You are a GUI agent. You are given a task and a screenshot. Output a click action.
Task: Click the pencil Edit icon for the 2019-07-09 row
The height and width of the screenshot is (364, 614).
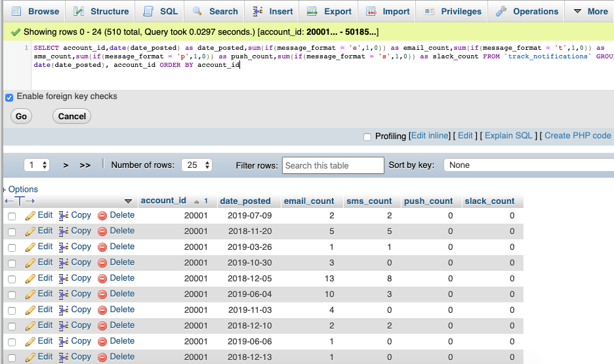point(30,216)
